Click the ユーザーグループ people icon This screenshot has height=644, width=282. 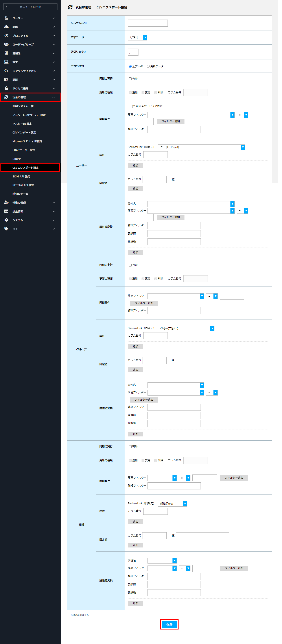[x=6, y=44]
